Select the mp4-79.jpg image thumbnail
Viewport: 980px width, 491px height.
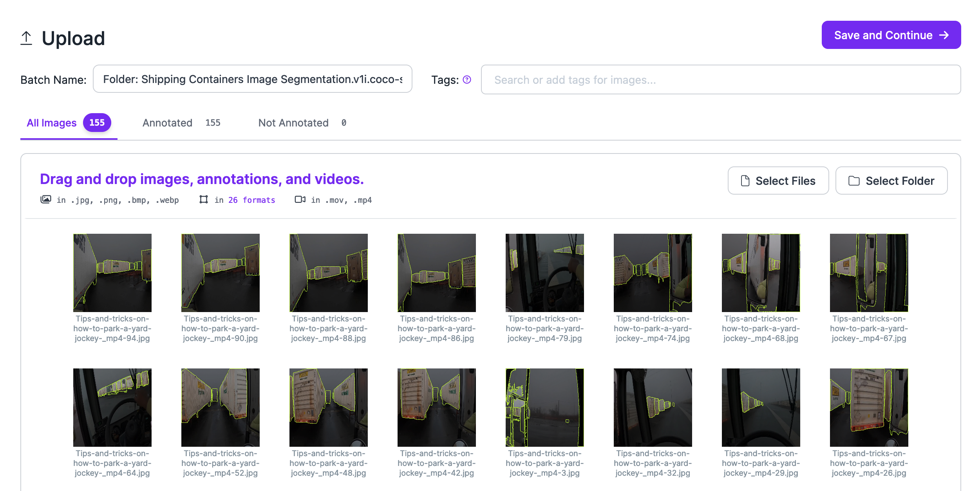(x=544, y=273)
